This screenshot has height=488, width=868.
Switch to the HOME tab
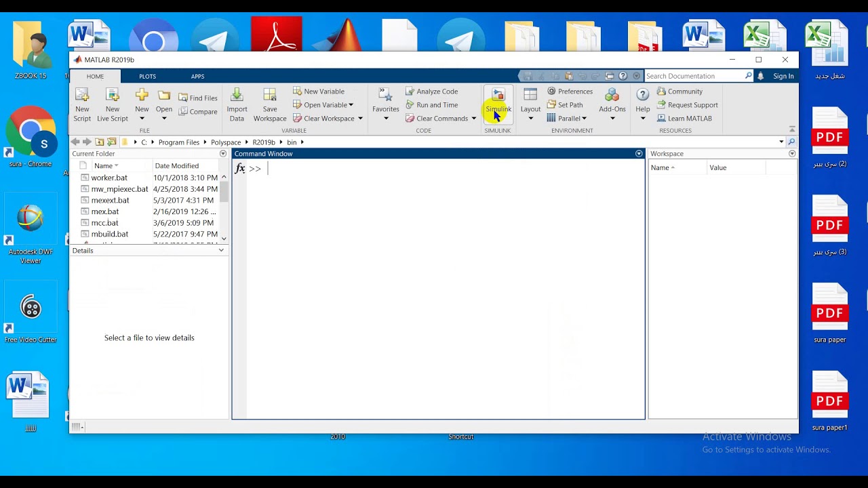95,77
